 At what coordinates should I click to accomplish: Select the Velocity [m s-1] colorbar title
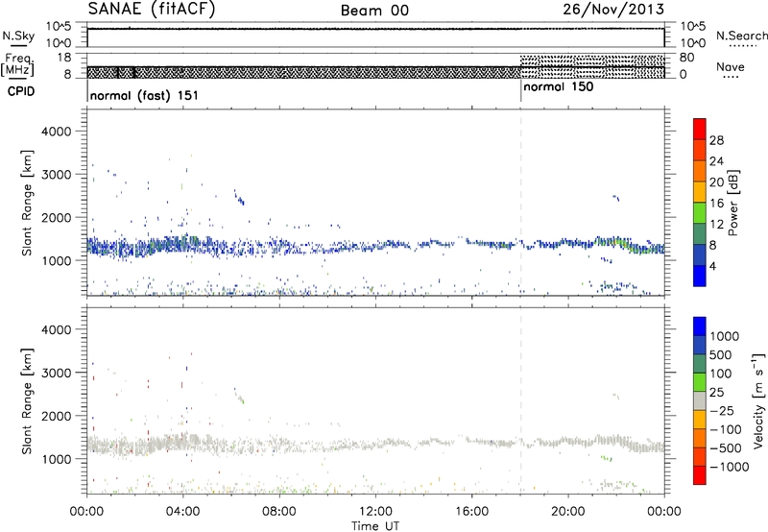(x=758, y=400)
